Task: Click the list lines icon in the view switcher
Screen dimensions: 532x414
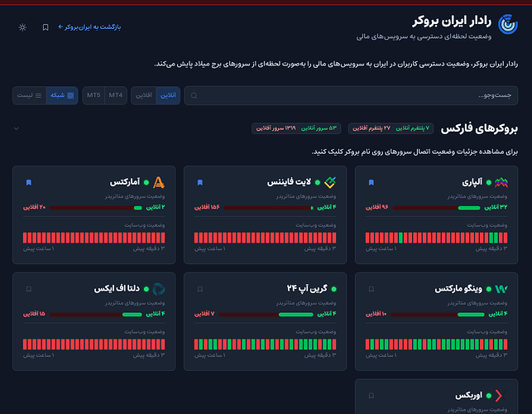Action: point(38,96)
